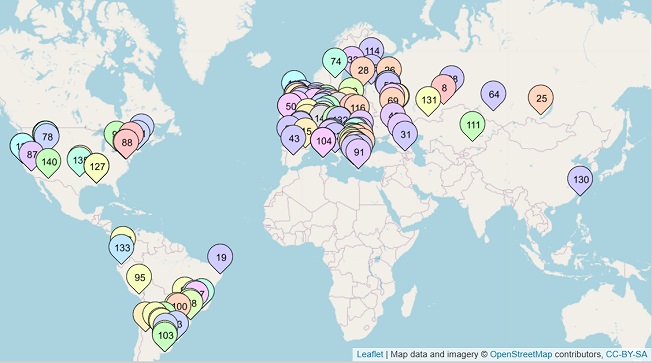Click the orange marker labeled 100
Viewport: 652px width, 363px height.
[179, 307]
